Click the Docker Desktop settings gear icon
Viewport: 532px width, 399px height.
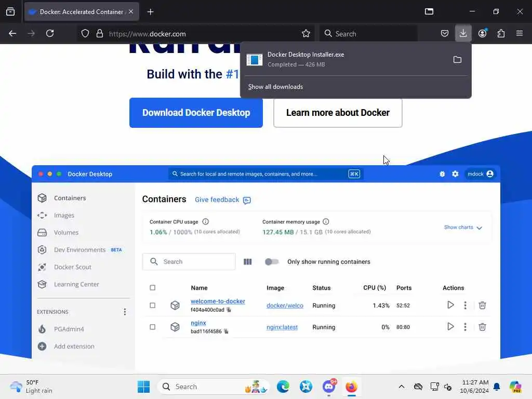click(x=455, y=174)
